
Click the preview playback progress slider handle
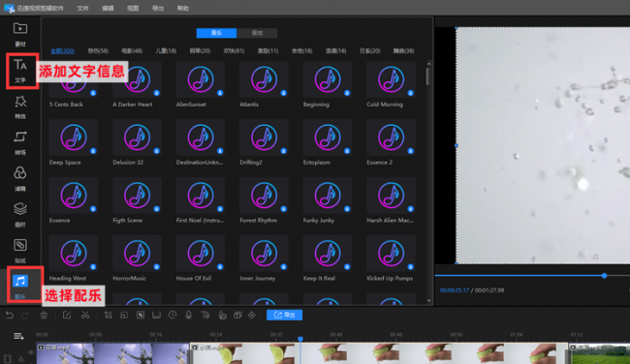point(604,276)
